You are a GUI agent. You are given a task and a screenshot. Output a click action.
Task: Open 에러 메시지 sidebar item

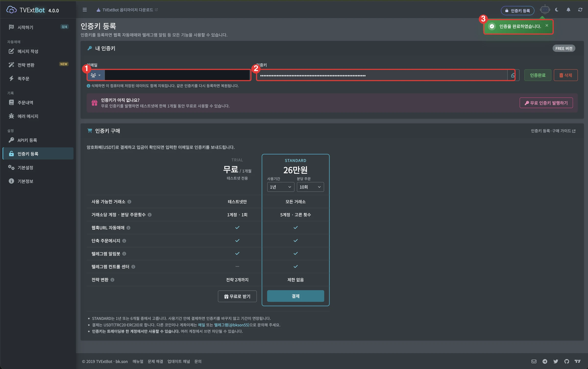pos(38,116)
